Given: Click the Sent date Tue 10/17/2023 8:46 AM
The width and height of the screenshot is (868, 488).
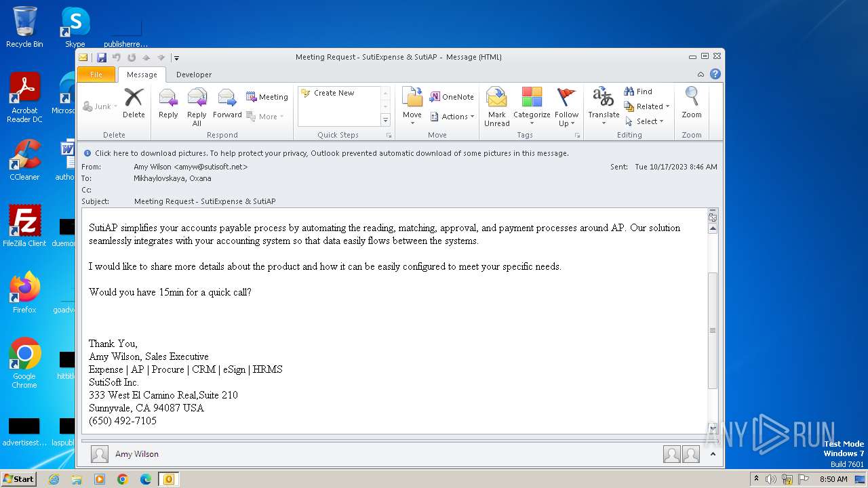Looking at the screenshot, I should 676,167.
